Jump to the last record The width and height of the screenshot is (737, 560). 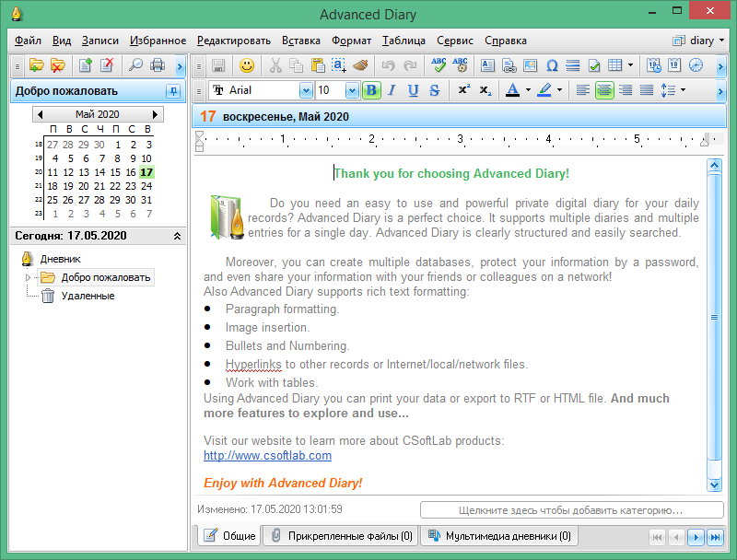click(715, 537)
